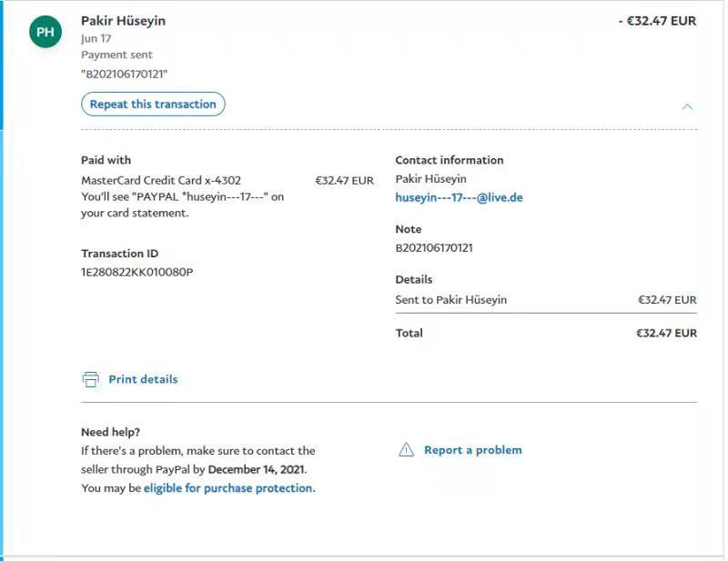
Task: Click the Report a problem link
Action: (472, 450)
